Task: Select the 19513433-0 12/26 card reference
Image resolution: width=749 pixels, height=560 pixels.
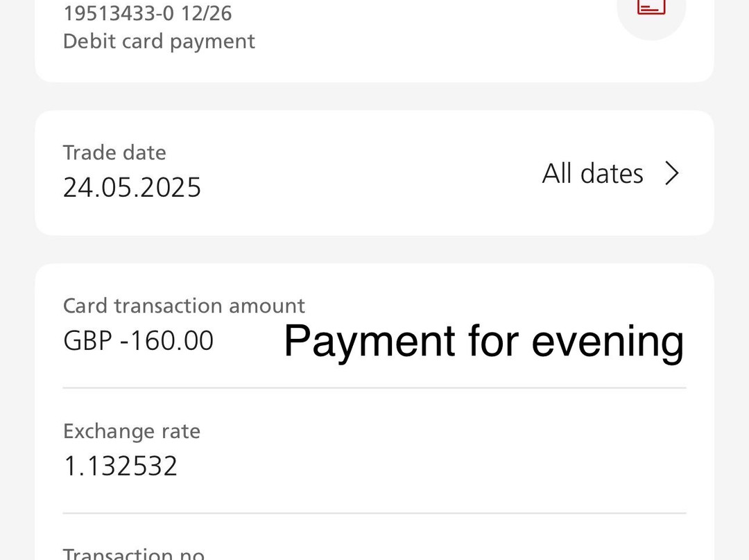Action: coord(147,12)
